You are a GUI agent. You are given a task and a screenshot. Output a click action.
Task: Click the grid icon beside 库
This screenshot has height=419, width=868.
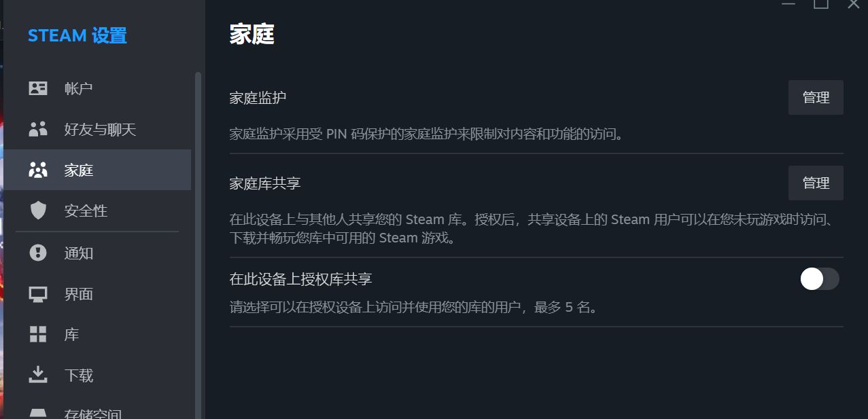click(x=38, y=335)
